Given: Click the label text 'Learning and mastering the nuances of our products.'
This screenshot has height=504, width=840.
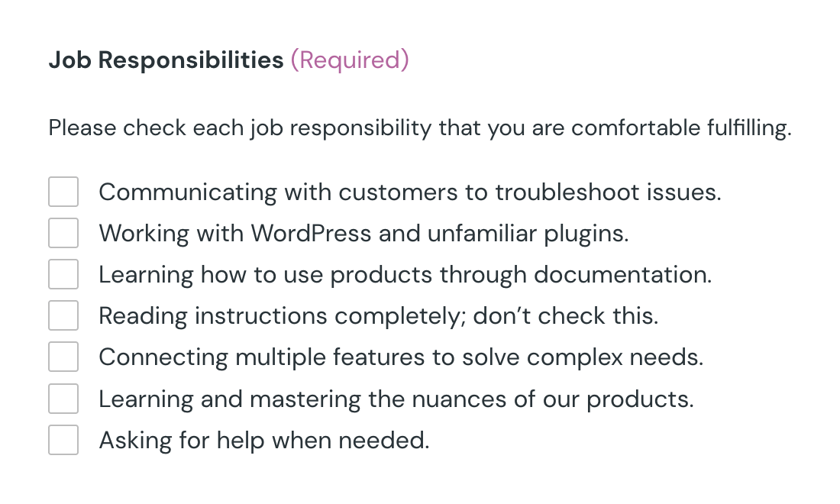Looking at the screenshot, I should 396,399.
